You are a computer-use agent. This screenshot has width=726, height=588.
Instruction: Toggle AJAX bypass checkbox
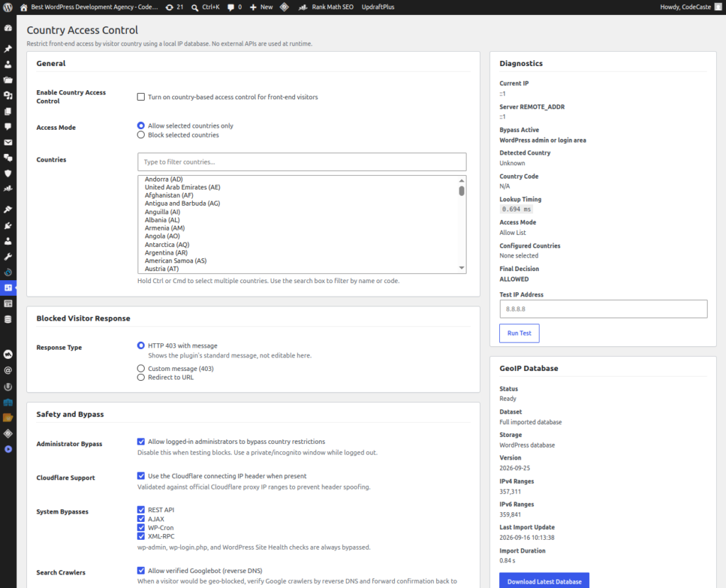(141, 519)
